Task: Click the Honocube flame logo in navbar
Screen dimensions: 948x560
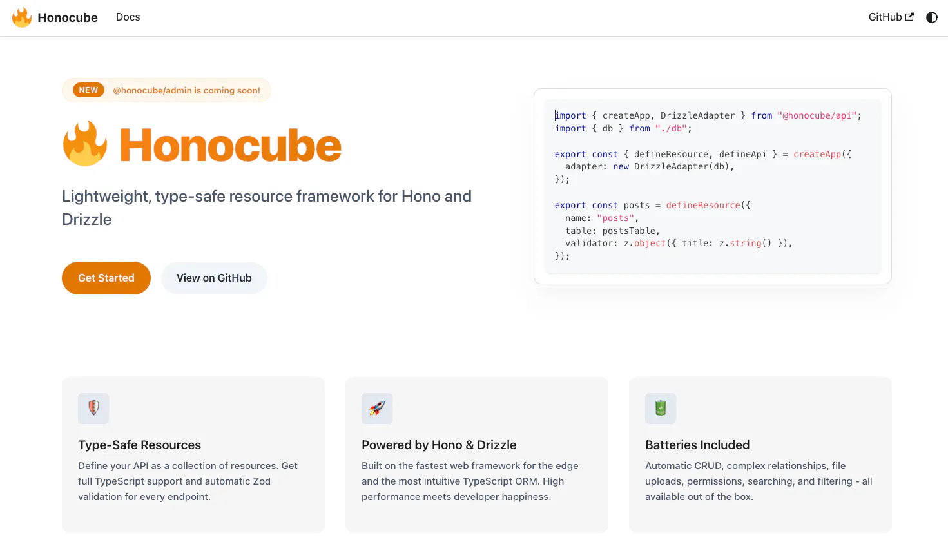Action: pyautogui.click(x=22, y=17)
